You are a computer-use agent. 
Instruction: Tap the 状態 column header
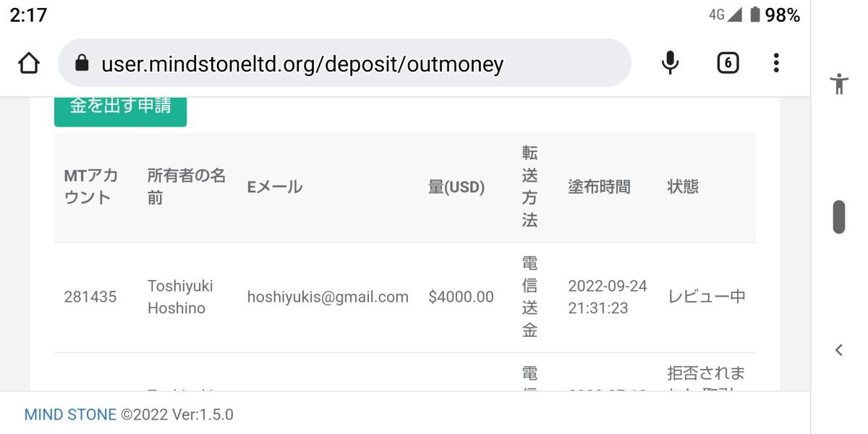coord(683,187)
